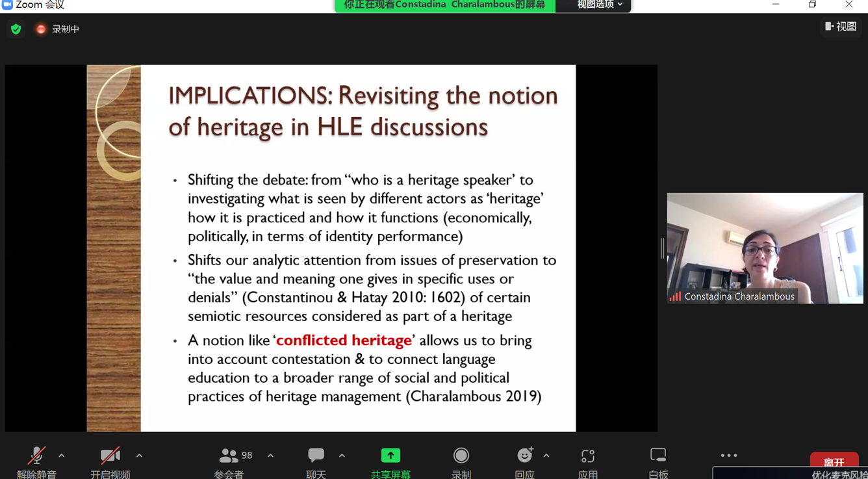Expand video options arrow beside camera
The height and width of the screenshot is (479, 868).
(139, 456)
